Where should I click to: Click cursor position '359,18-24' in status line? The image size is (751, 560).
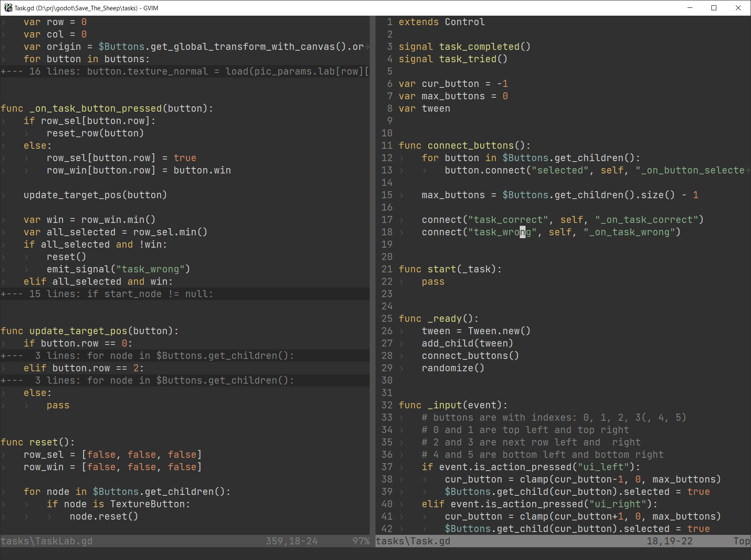pos(292,541)
